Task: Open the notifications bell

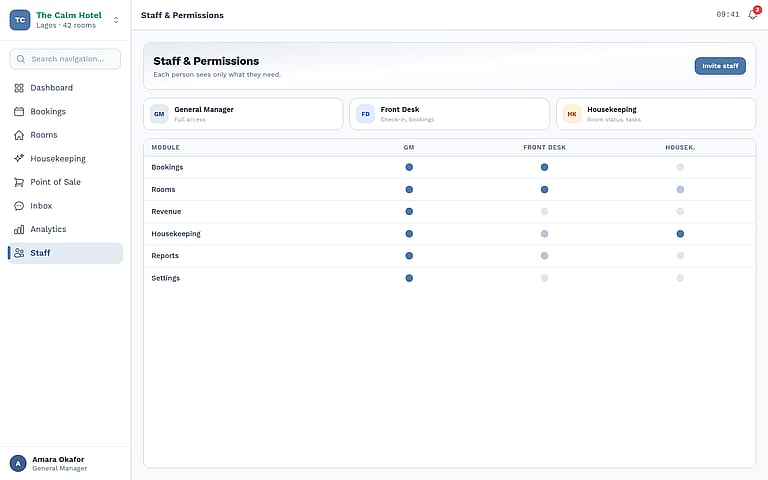Action: pyautogui.click(x=753, y=15)
